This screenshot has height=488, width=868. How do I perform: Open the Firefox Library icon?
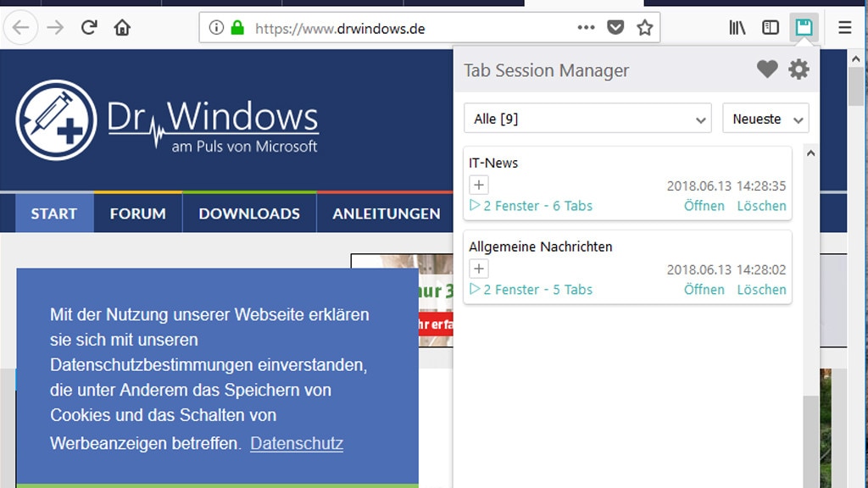click(x=737, y=28)
